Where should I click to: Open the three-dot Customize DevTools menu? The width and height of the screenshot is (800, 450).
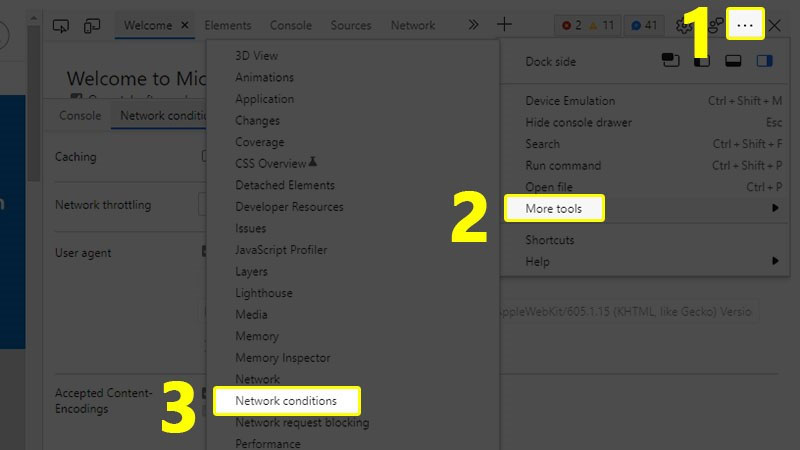(744, 25)
